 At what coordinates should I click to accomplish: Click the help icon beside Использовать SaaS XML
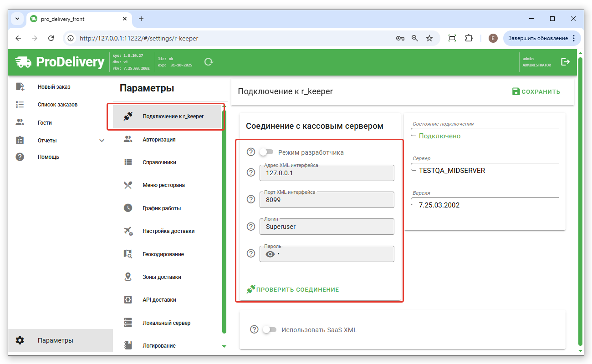[254, 329]
